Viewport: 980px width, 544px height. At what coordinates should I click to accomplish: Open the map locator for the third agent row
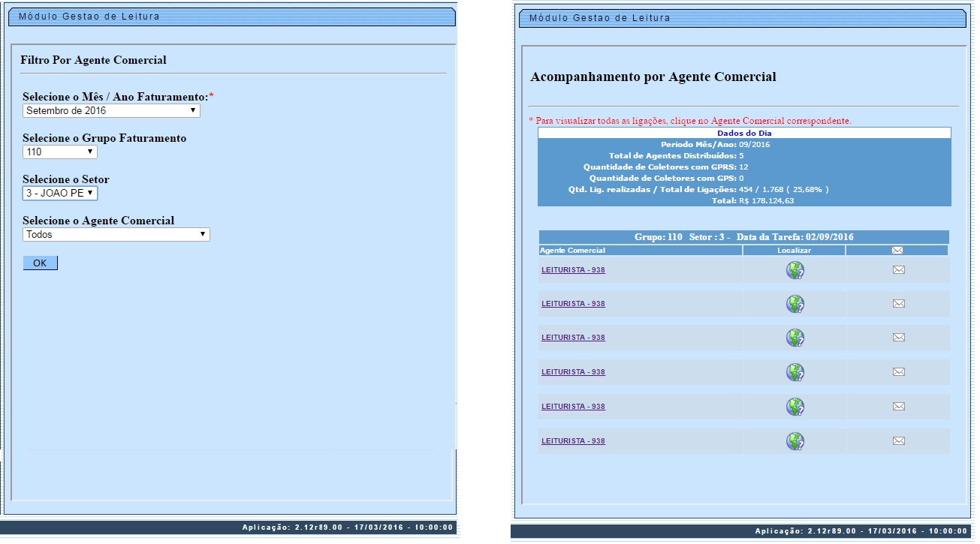795,338
